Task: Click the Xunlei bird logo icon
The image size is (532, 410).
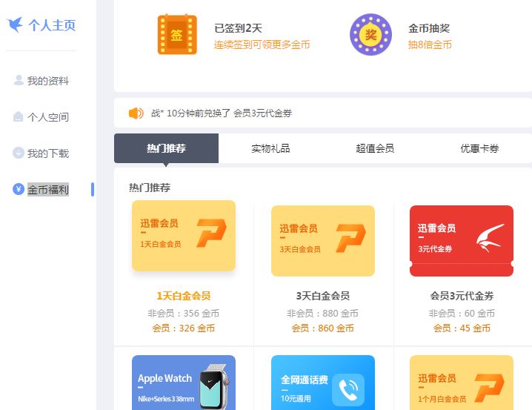Action: (x=14, y=25)
